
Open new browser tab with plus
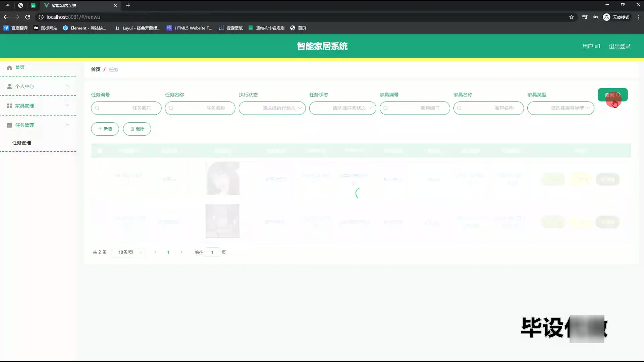[128, 5]
